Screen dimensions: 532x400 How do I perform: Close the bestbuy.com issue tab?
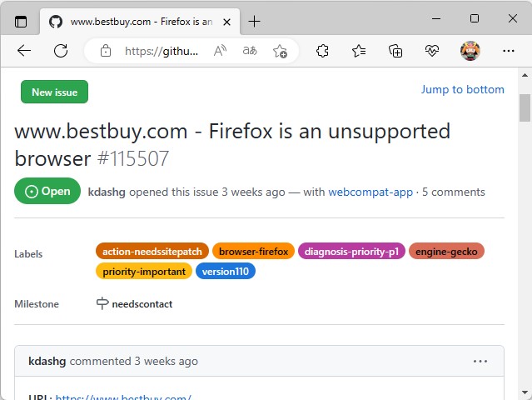coord(227,22)
